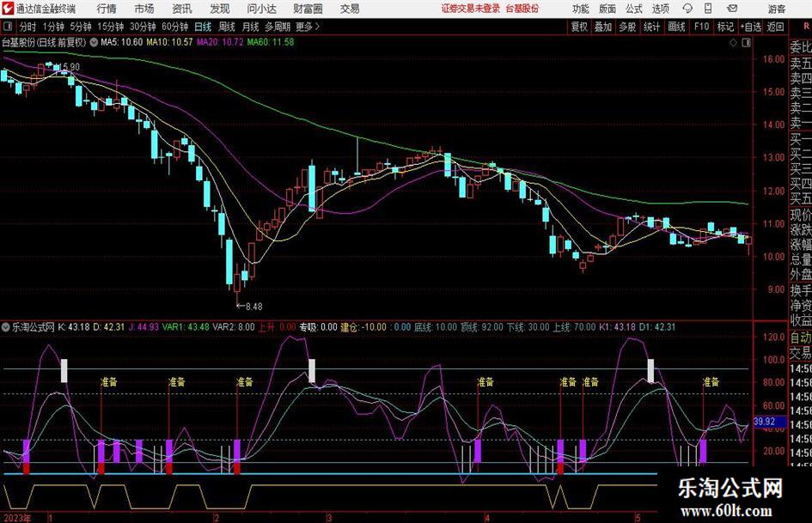
Task: Switch to 60分钟 chart period
Action: click(174, 27)
